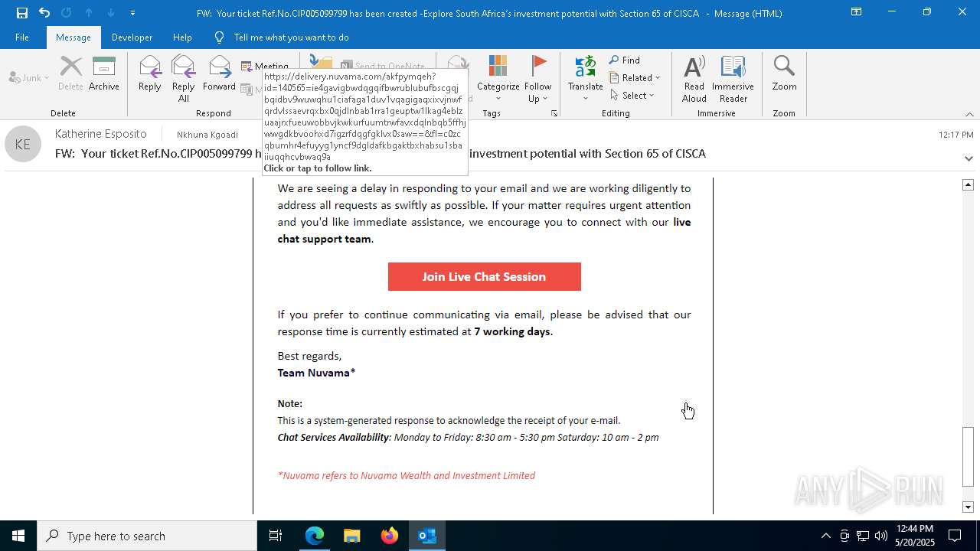
Task: Click the Team Nuvama* signature text
Action: tap(316, 373)
